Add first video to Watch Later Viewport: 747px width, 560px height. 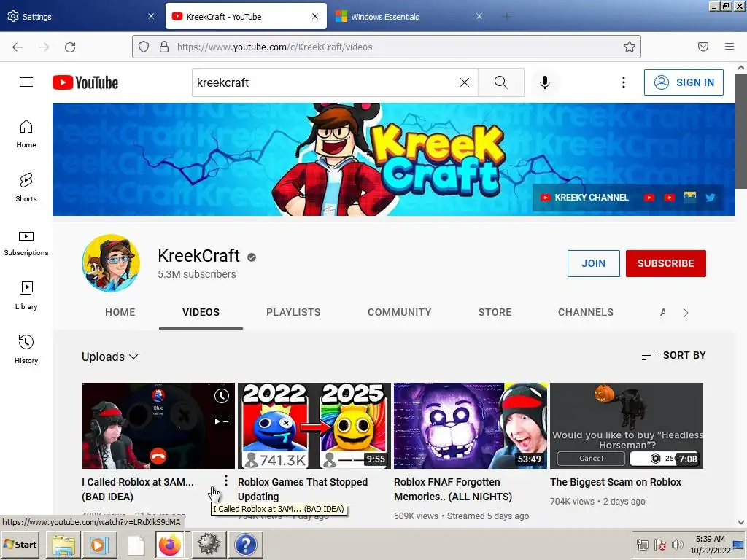pyautogui.click(x=222, y=396)
